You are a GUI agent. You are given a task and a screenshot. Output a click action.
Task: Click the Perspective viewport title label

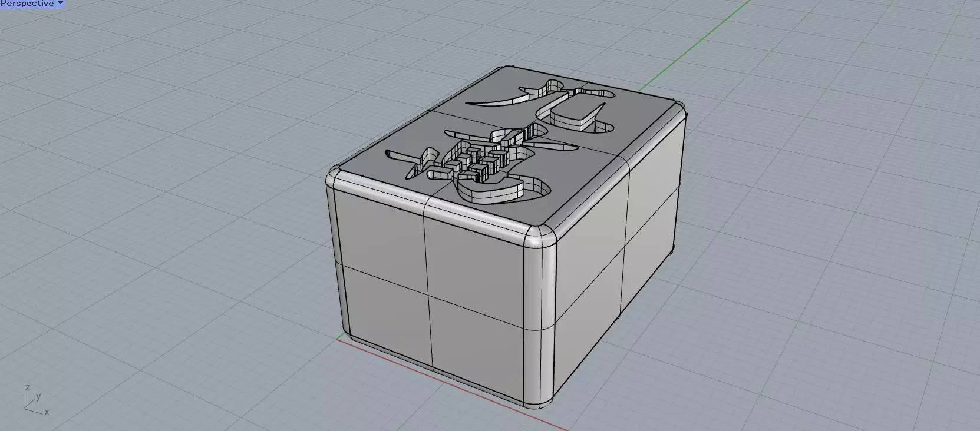(x=27, y=4)
